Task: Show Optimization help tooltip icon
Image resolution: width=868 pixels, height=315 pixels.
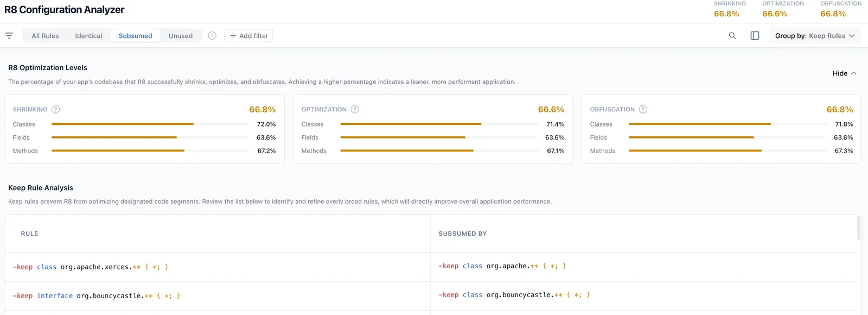Action: pyautogui.click(x=355, y=109)
